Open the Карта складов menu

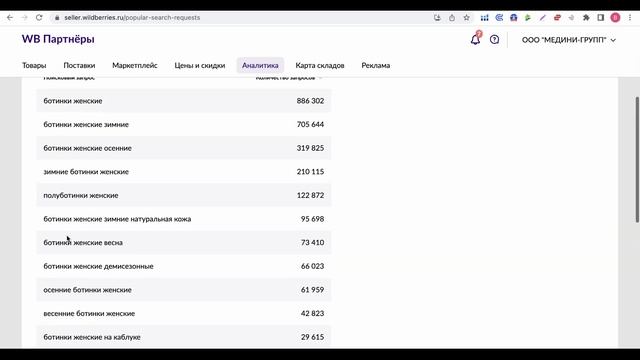[x=320, y=65]
